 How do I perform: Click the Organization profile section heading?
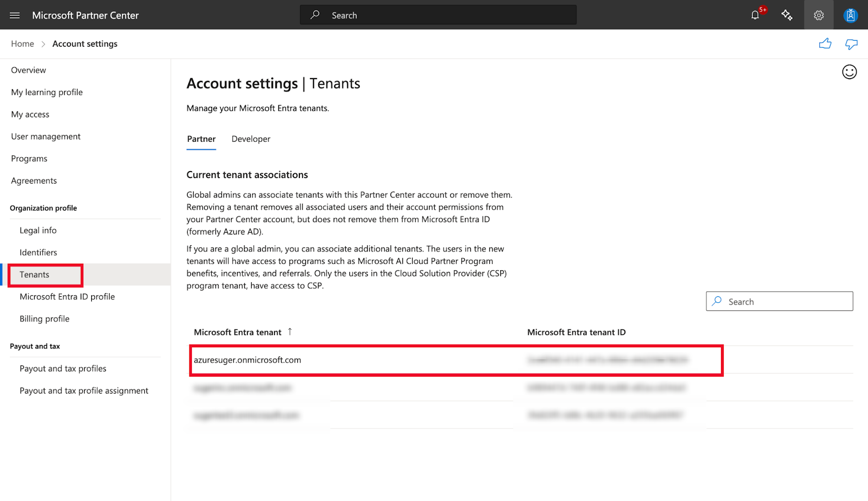tap(43, 208)
